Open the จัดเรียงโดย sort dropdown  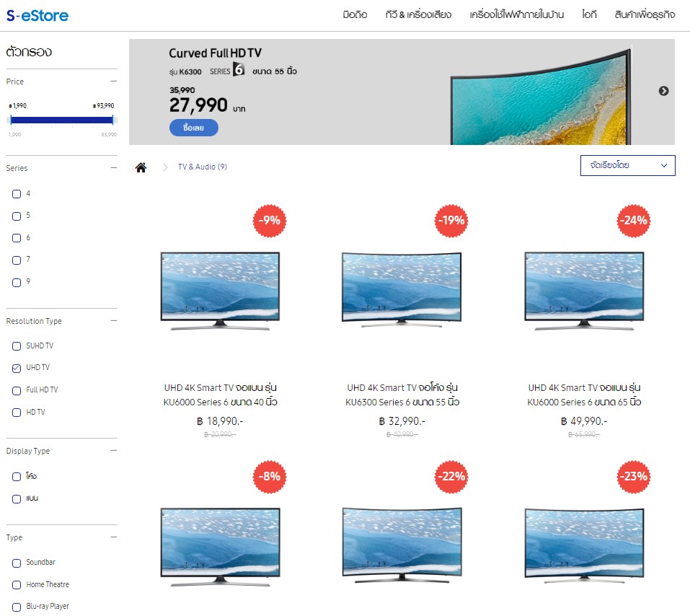click(x=627, y=165)
